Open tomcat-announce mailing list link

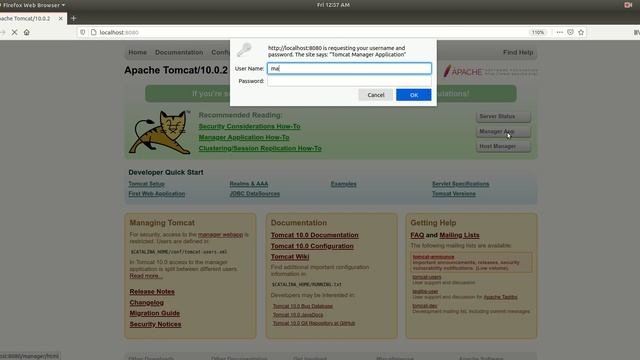[x=433, y=257]
